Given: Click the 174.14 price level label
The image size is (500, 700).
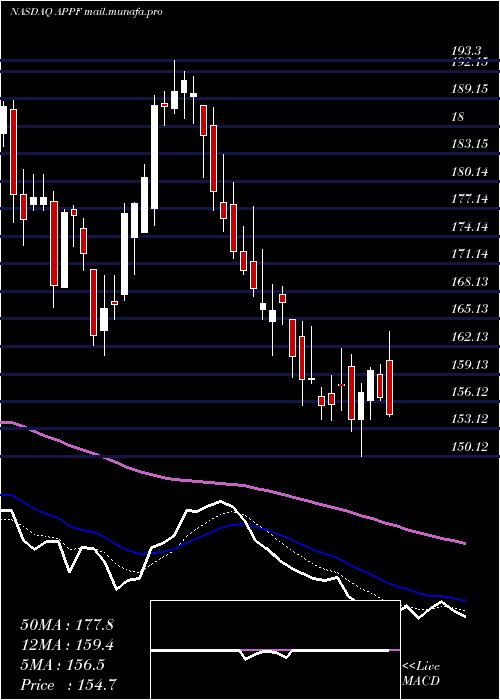Looking at the screenshot, I should tap(470, 226).
